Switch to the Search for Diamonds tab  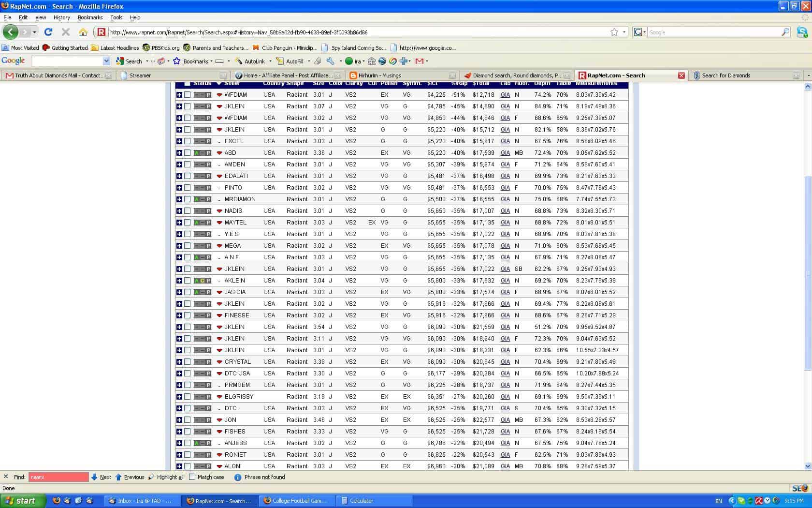[746, 75]
